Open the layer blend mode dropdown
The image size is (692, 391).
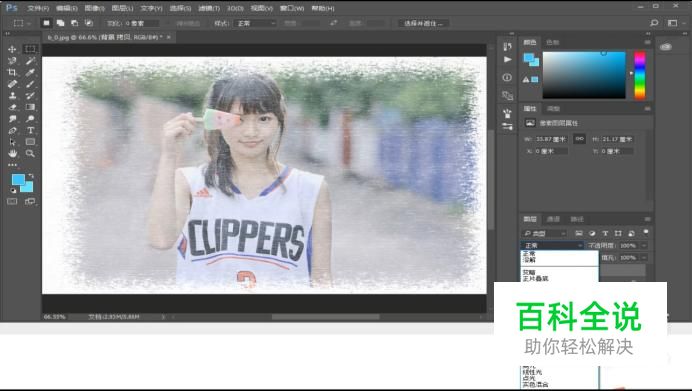click(x=553, y=245)
